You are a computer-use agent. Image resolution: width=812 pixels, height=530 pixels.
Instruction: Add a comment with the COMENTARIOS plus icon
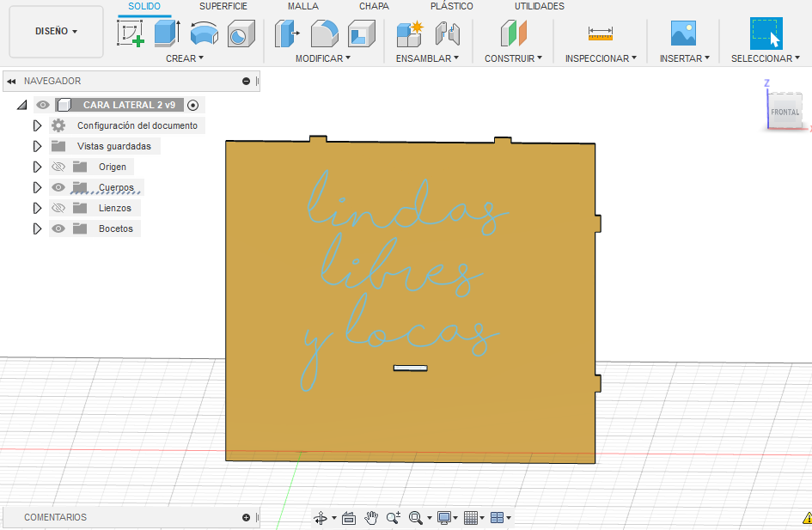(x=246, y=518)
